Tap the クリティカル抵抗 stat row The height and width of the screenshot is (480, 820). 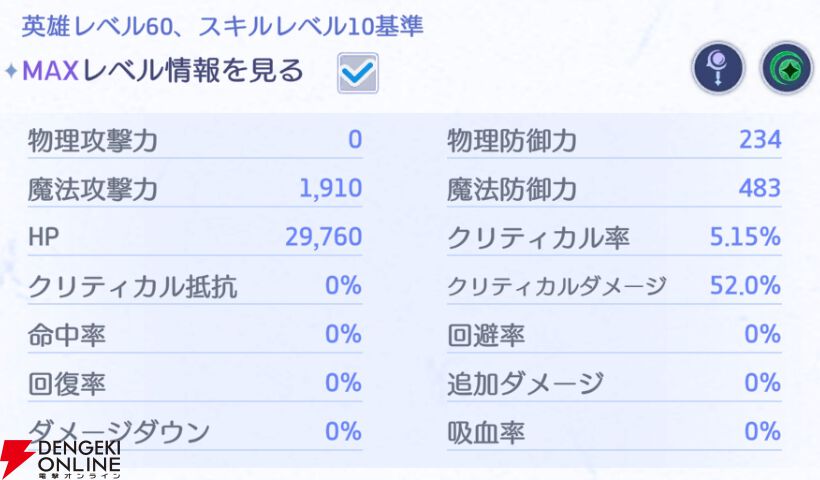click(x=195, y=286)
